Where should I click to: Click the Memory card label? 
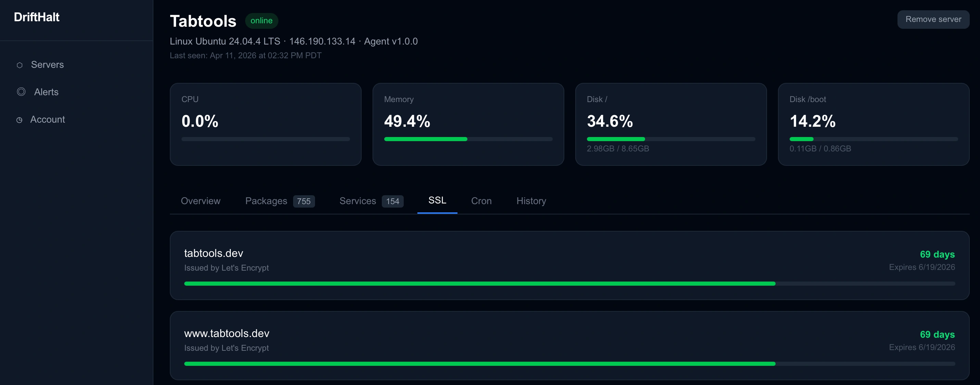pyautogui.click(x=399, y=99)
